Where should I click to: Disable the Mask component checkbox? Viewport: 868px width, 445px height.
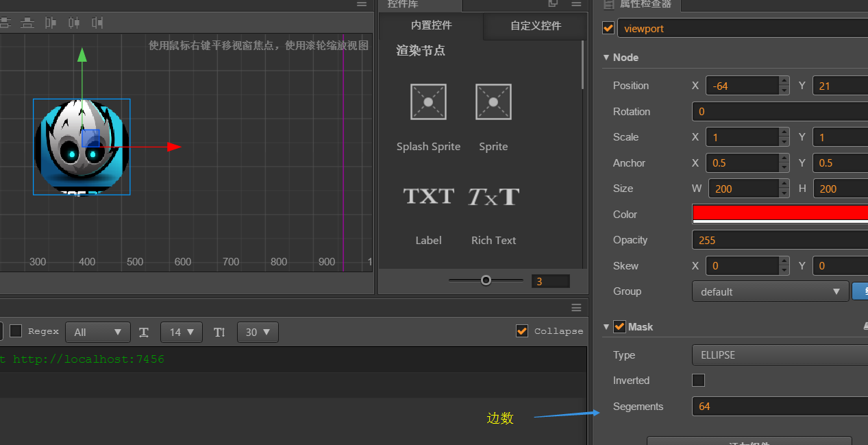(x=620, y=326)
